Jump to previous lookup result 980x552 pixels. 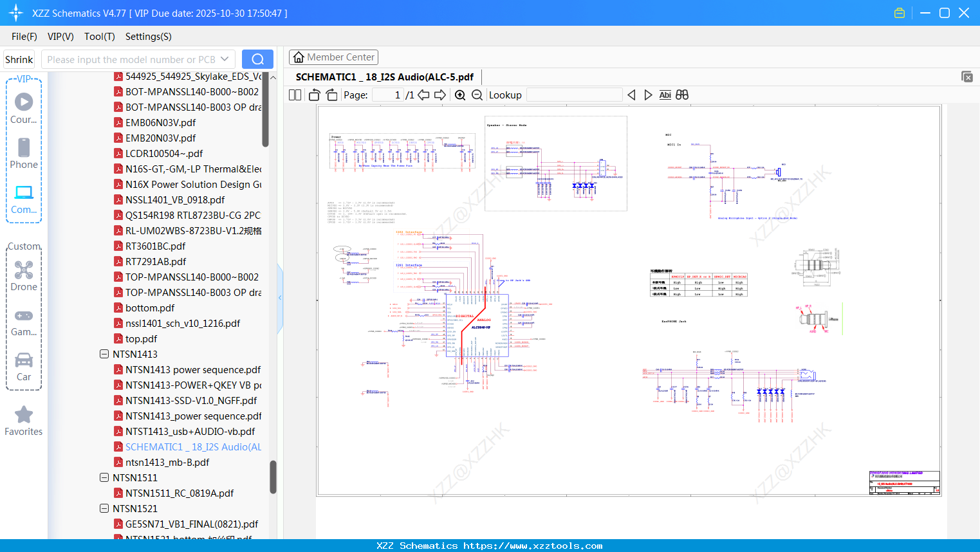click(631, 95)
